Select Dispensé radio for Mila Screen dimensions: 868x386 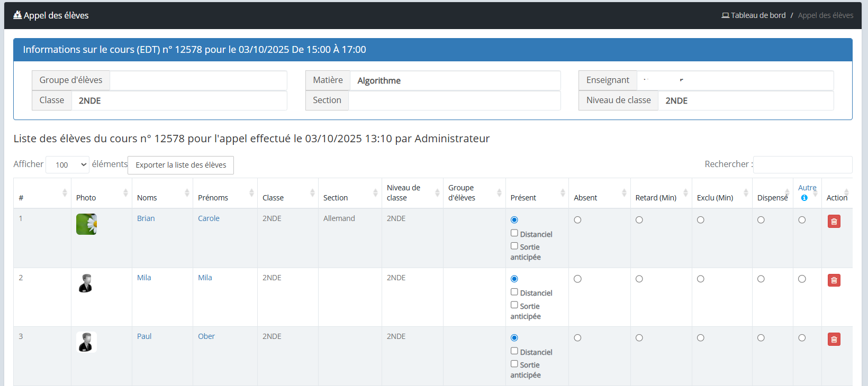(x=761, y=279)
